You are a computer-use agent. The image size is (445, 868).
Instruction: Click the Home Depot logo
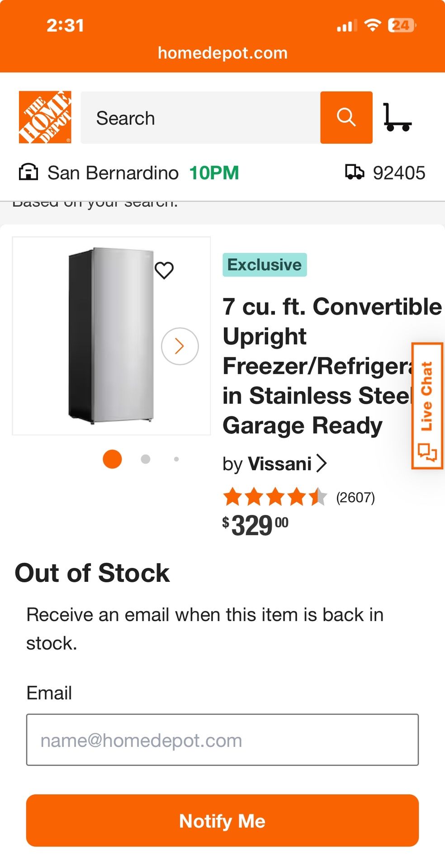[x=45, y=117]
